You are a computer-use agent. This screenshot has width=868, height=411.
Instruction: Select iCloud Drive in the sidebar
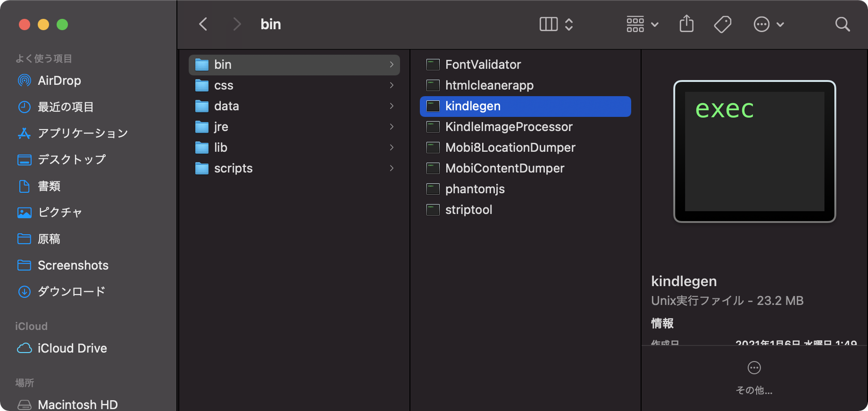(72, 348)
